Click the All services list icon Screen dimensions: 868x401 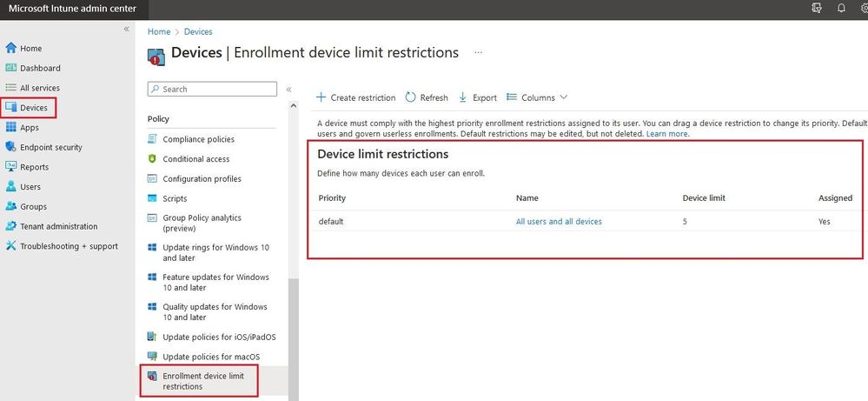tap(11, 88)
